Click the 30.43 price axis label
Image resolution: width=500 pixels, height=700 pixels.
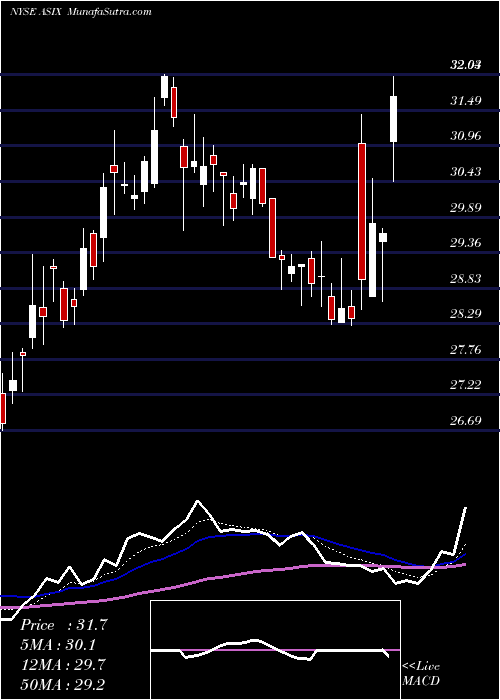tap(466, 172)
